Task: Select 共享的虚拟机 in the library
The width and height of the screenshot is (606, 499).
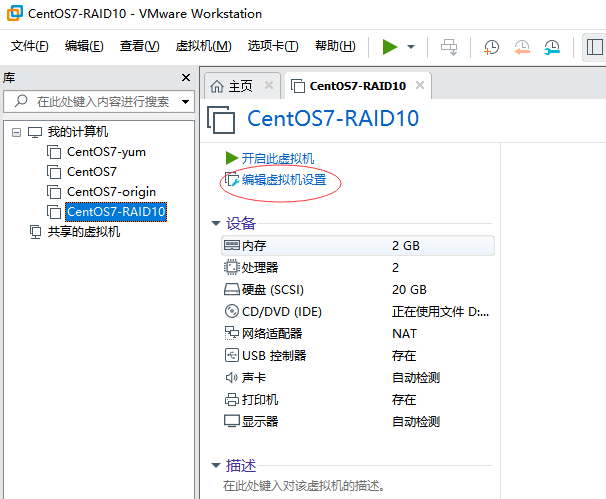Action: (x=84, y=232)
